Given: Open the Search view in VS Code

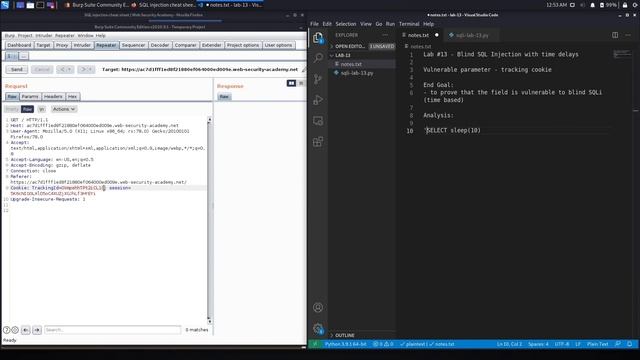Looking at the screenshot, I should [318, 58].
